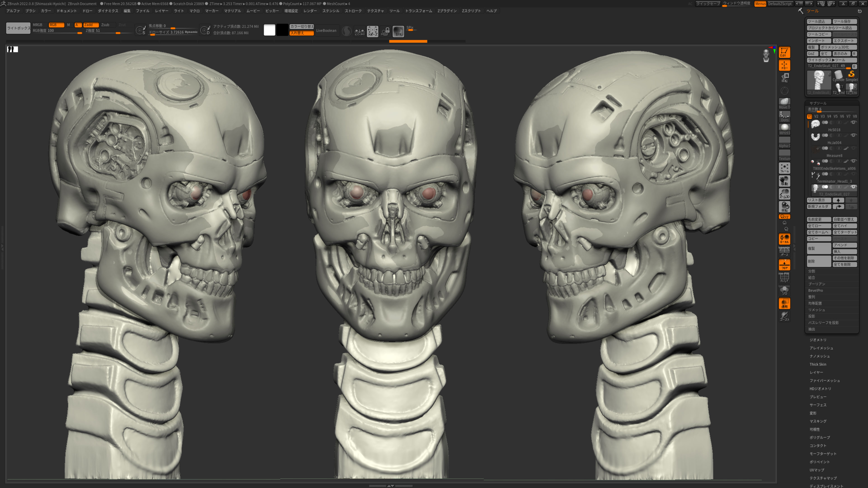Click the Frame (フレーム) view icon

(784, 168)
